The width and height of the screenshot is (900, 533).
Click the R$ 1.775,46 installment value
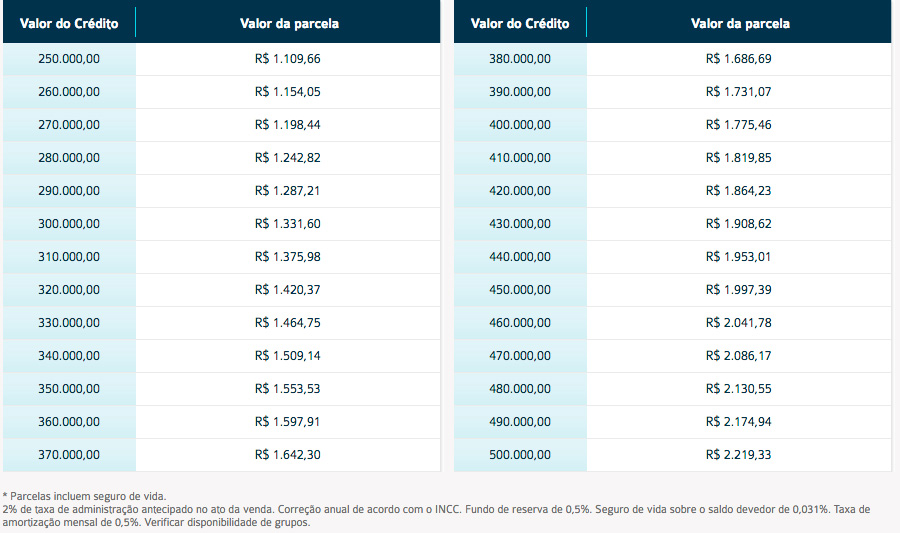[x=738, y=125]
